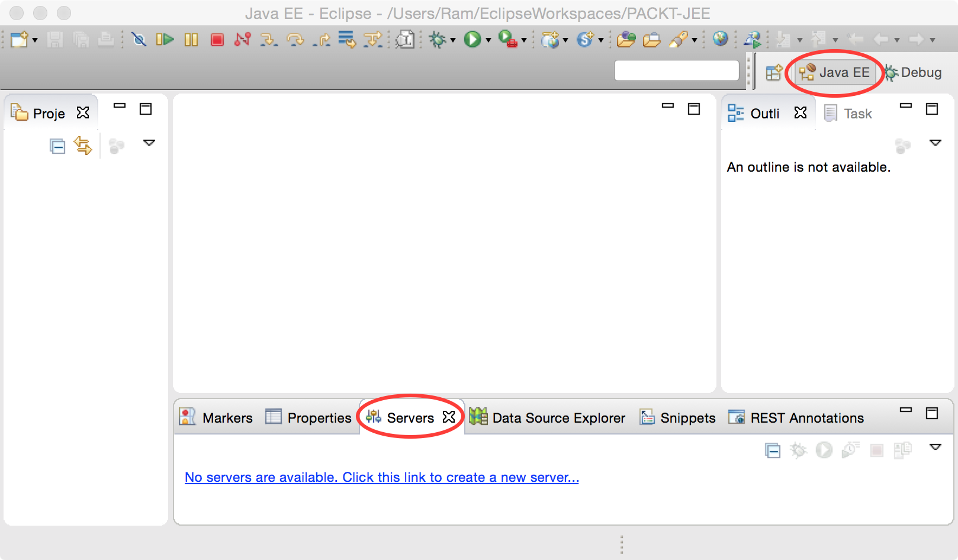
Task: Click the Step Return icon
Action: (x=322, y=40)
